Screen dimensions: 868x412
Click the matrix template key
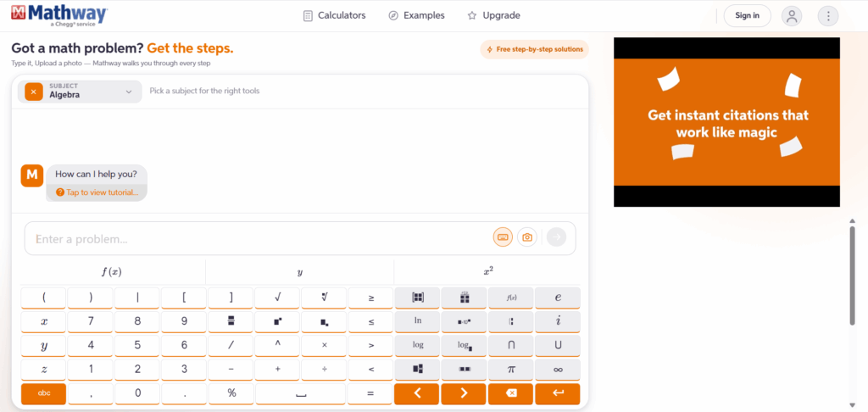(417, 298)
